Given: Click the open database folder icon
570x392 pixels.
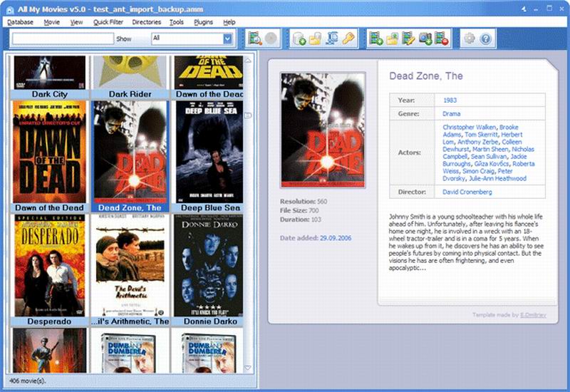Looking at the screenshot, I should pyautogui.click(x=315, y=38).
